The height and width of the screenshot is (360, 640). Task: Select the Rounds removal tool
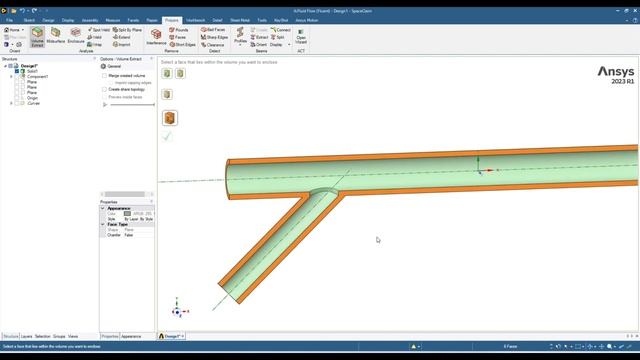pyautogui.click(x=179, y=30)
